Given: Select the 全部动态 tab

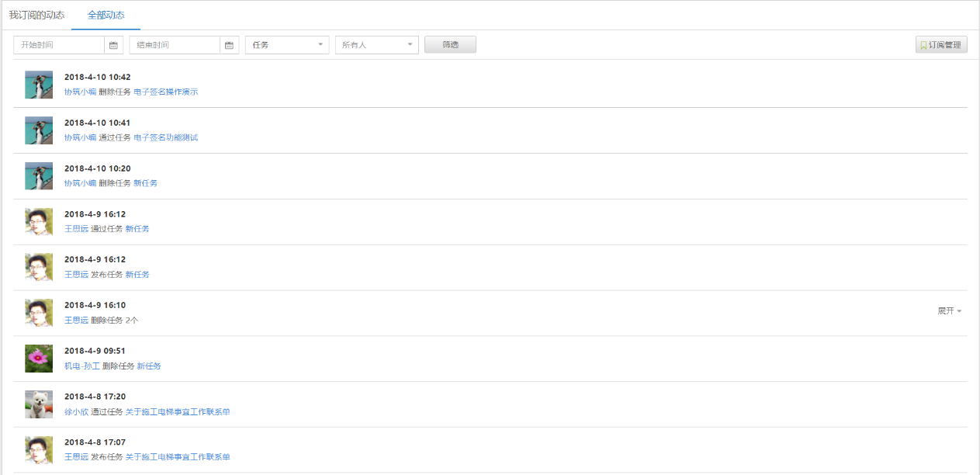Looking at the screenshot, I should pos(106,16).
